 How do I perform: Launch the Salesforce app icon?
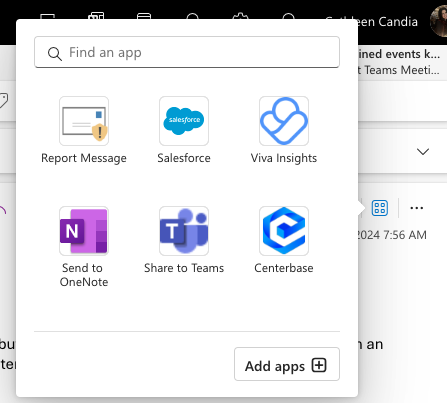tap(184, 121)
